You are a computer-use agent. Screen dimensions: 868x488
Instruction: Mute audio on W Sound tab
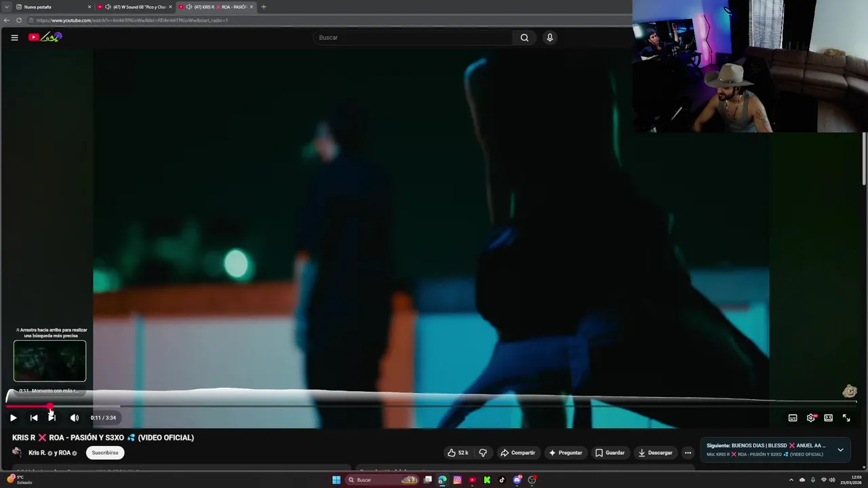(x=108, y=7)
